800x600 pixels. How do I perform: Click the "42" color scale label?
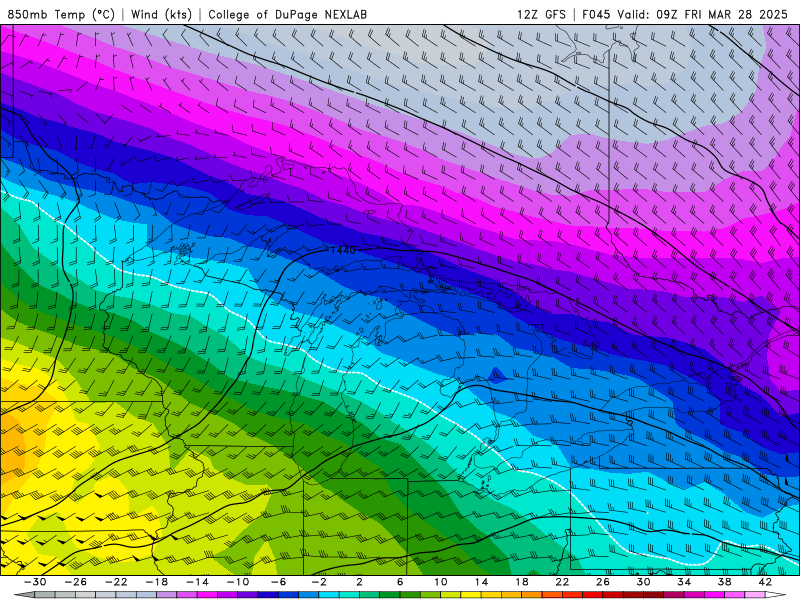[x=765, y=582]
